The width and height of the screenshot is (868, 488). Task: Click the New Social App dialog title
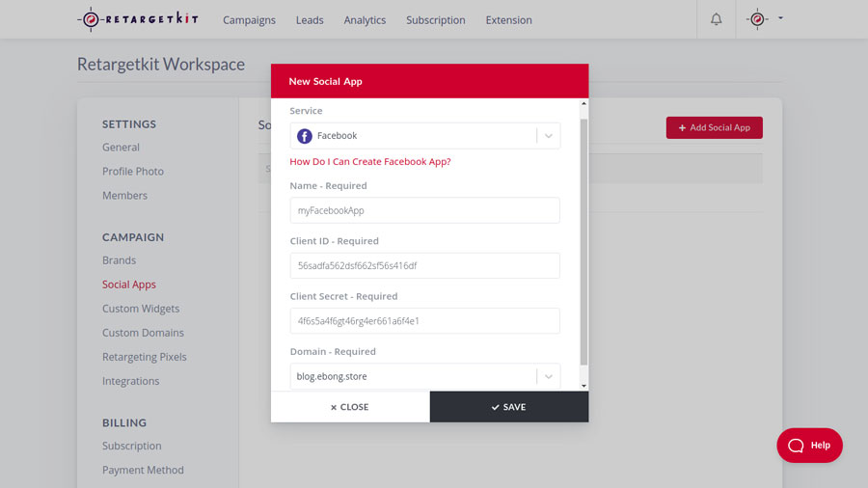pyautogui.click(x=326, y=81)
